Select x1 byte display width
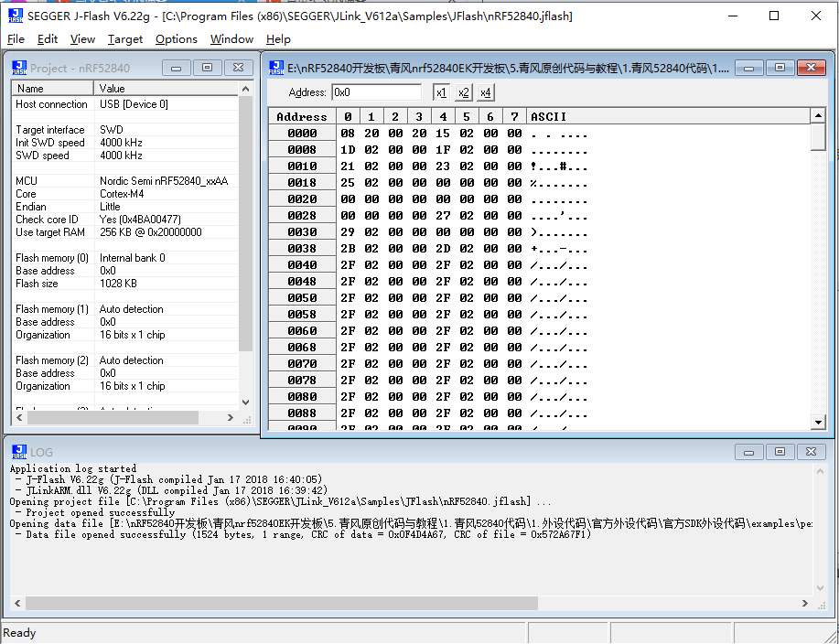839x644 pixels. 440,91
